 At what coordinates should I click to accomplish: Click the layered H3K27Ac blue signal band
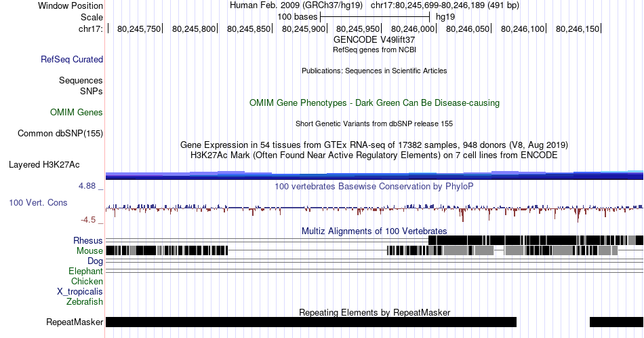click(x=374, y=175)
